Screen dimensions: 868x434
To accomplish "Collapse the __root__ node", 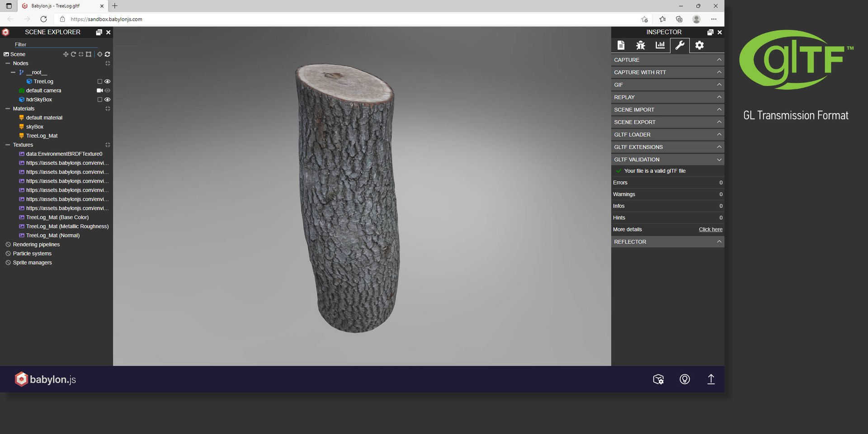I will pos(13,72).
